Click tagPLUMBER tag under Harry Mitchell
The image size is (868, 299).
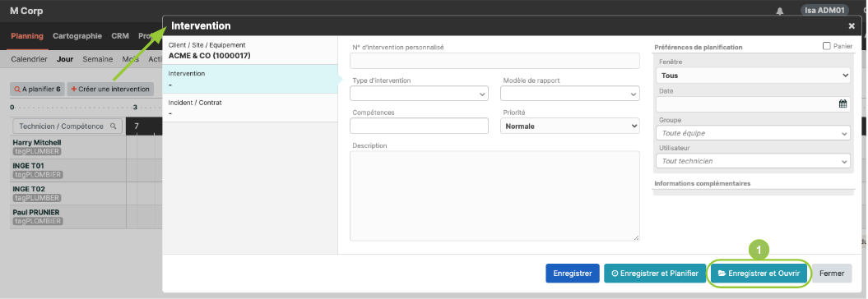[x=36, y=151]
